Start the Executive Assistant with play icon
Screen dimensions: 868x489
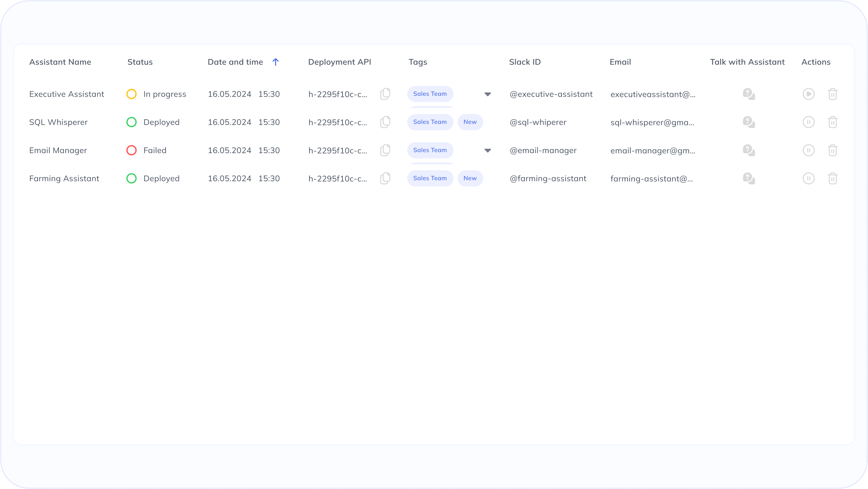pyautogui.click(x=809, y=94)
